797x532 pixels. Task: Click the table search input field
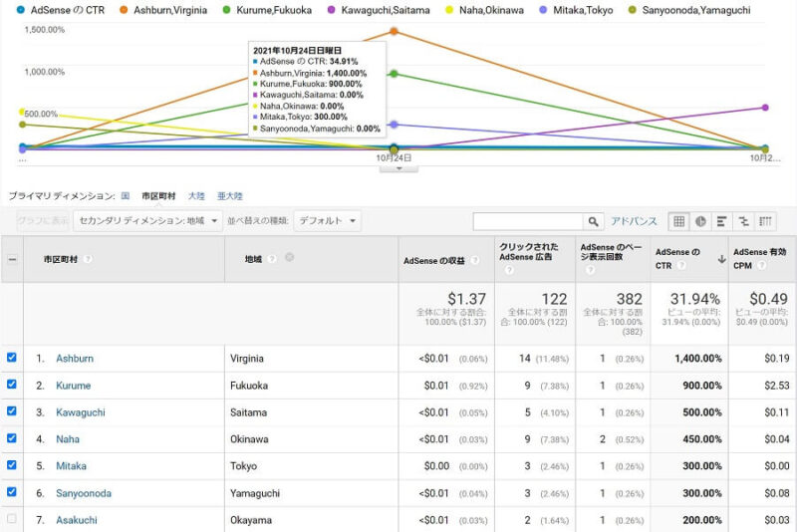click(528, 221)
